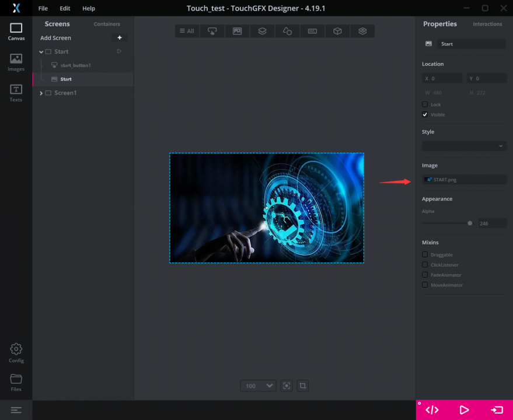
Task: Open the Texts manager in sidebar
Action: point(16,93)
